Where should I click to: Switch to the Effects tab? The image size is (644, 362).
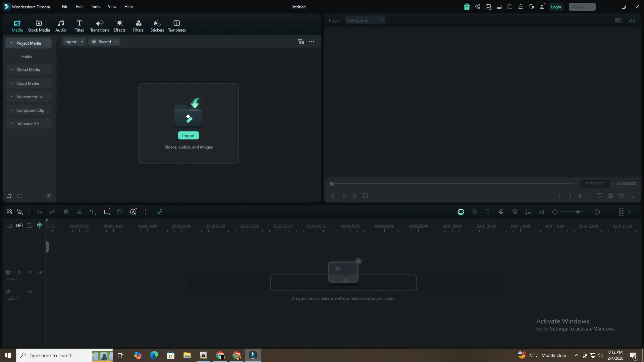coord(119,26)
